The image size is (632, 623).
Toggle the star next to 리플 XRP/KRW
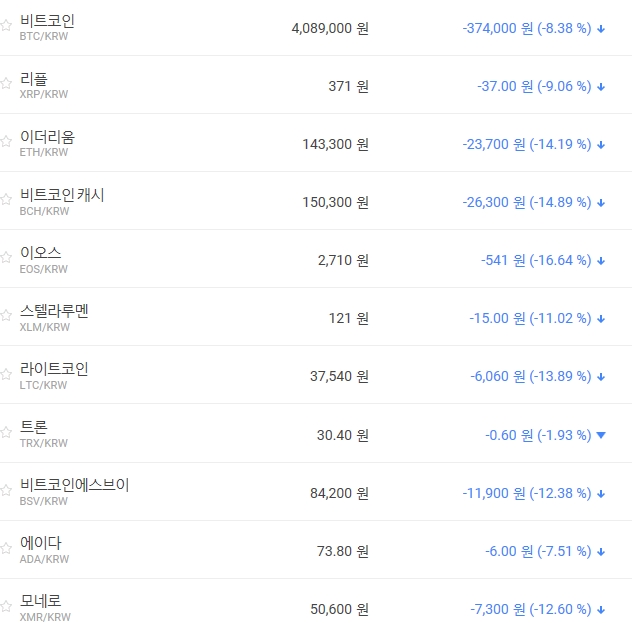(6, 85)
